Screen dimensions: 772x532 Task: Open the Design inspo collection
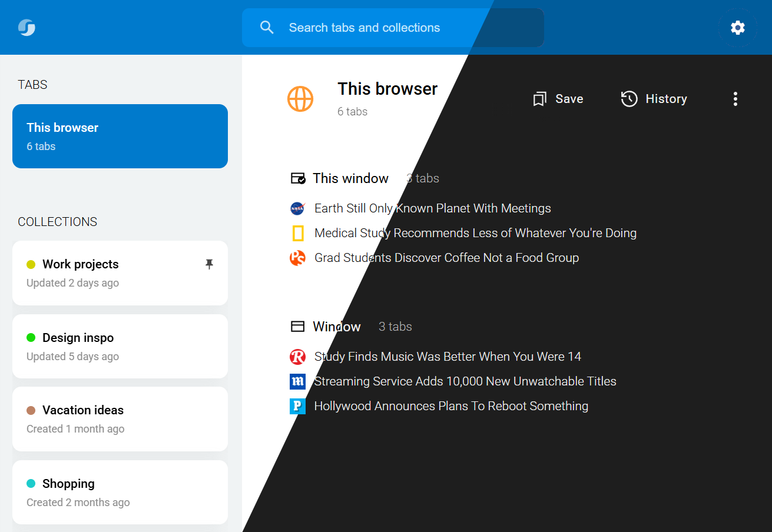click(x=120, y=347)
